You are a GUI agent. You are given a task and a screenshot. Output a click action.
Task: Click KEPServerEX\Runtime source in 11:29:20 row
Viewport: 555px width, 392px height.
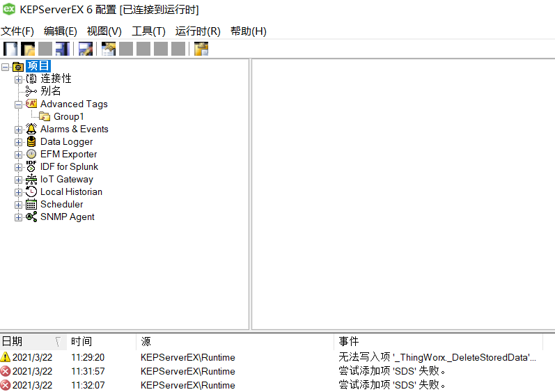point(187,357)
